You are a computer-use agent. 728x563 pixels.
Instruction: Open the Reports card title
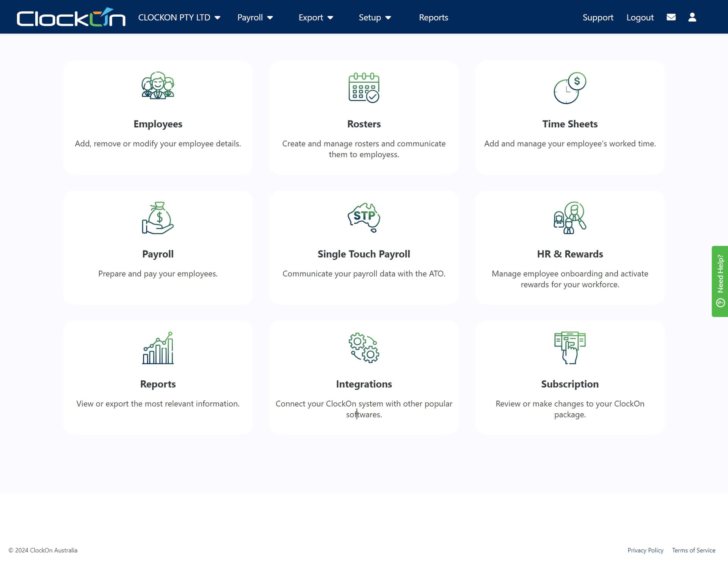pyautogui.click(x=158, y=384)
